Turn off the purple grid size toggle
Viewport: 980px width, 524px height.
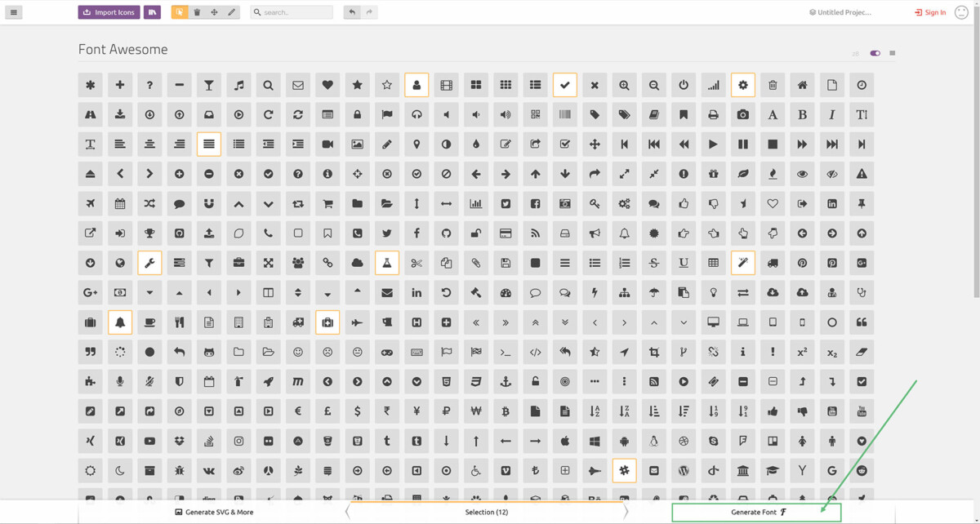(x=875, y=52)
